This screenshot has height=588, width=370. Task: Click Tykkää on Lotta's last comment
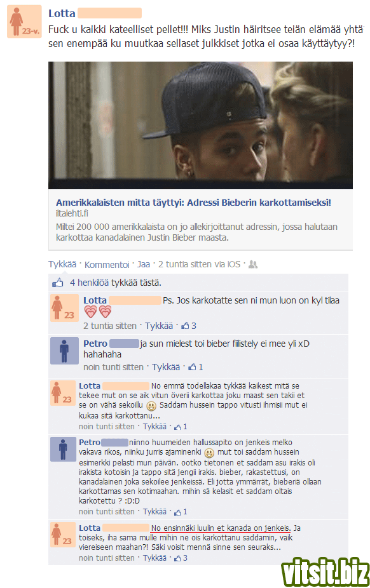pyautogui.click(x=154, y=558)
